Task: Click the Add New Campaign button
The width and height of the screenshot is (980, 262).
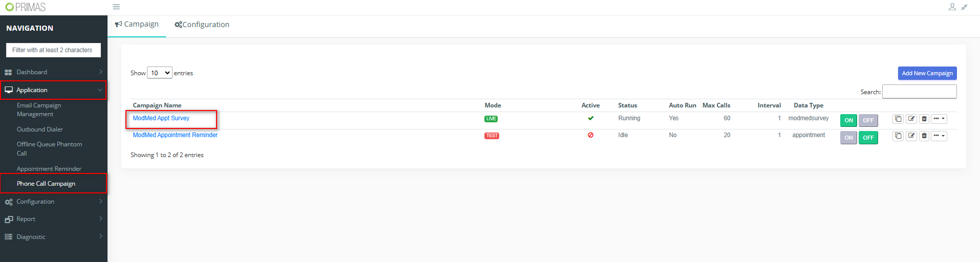Action: point(927,73)
